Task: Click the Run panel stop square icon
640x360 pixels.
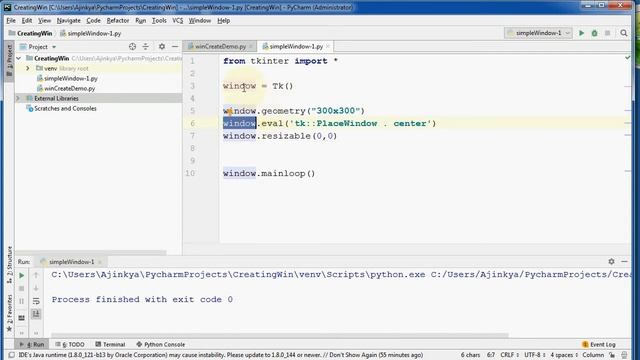Action: click(x=22, y=289)
